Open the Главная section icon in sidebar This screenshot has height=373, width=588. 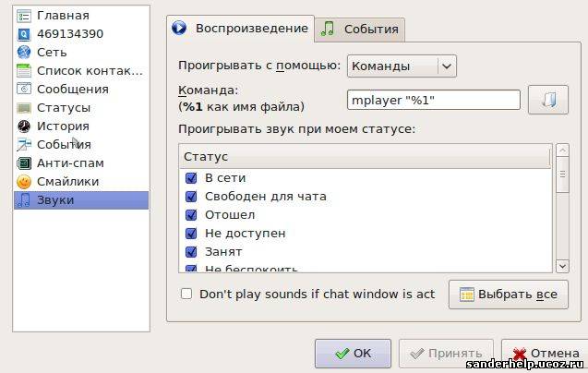24,16
